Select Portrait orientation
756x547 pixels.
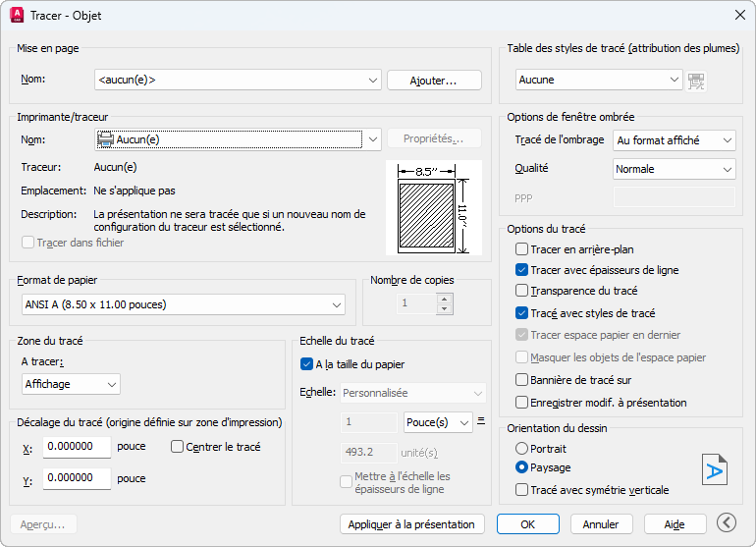tap(522, 448)
